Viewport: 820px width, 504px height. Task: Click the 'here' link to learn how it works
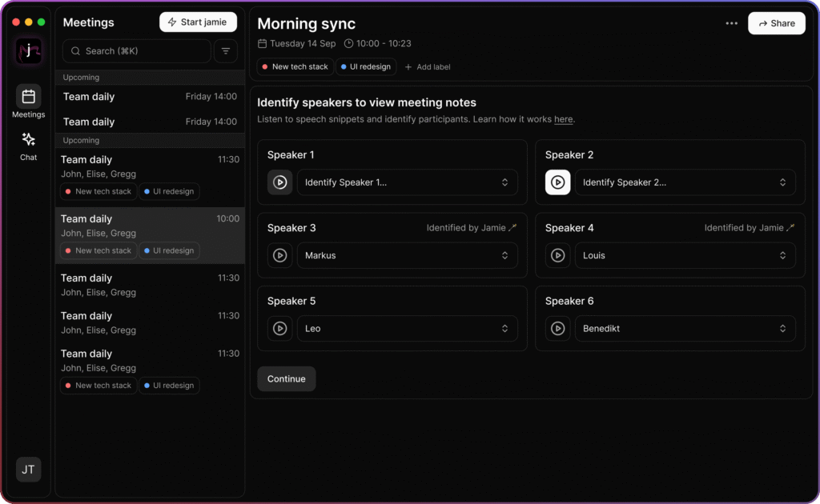tap(563, 119)
